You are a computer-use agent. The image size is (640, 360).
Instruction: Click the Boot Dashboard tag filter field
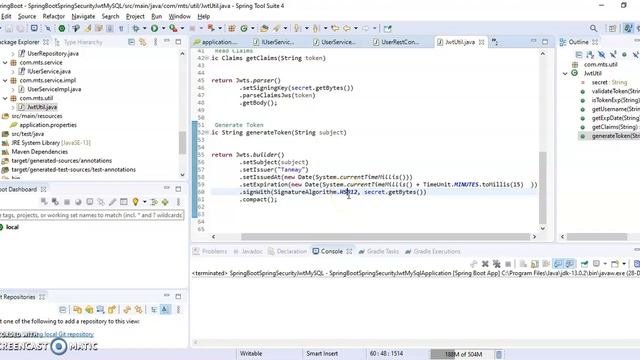coord(92,215)
